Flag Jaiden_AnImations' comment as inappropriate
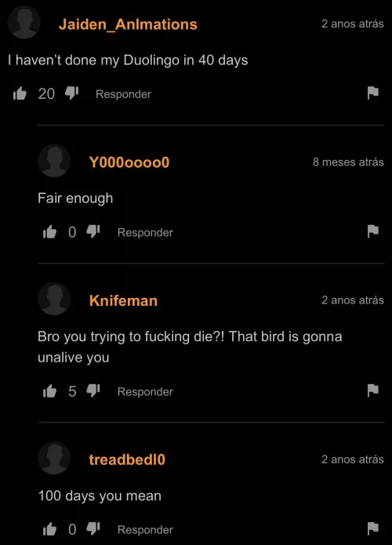 pos(373,93)
